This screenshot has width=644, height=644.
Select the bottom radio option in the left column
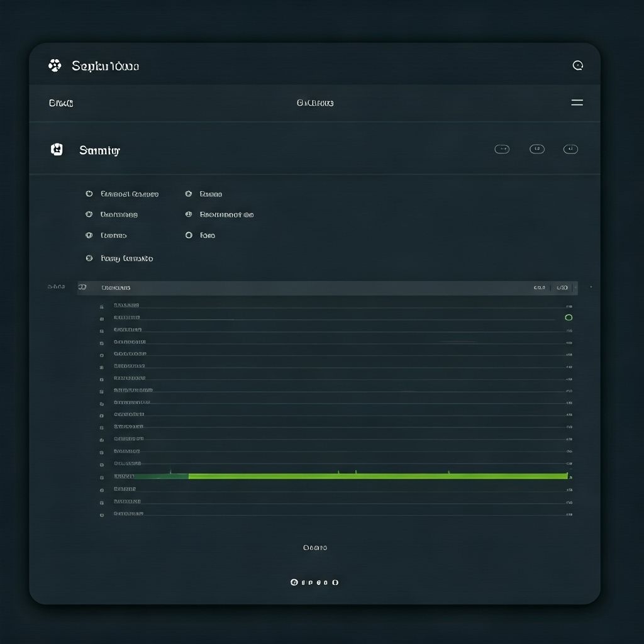tap(89, 258)
